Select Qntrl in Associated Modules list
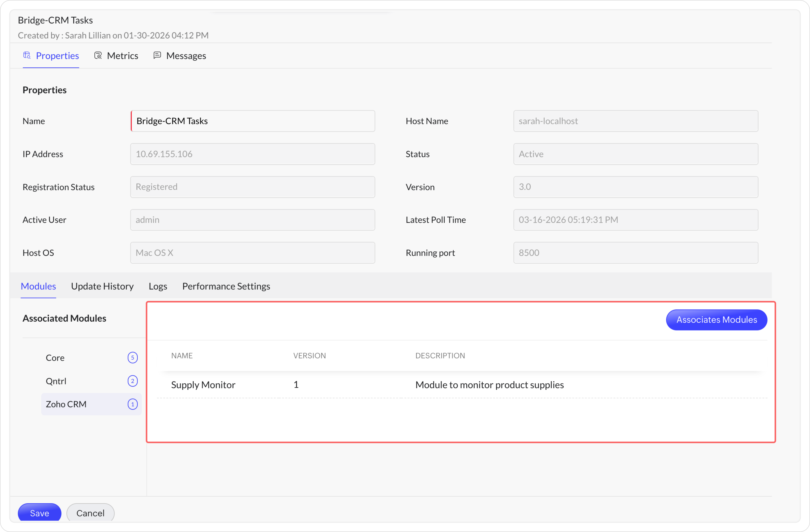The width and height of the screenshot is (810, 532). [x=56, y=381]
